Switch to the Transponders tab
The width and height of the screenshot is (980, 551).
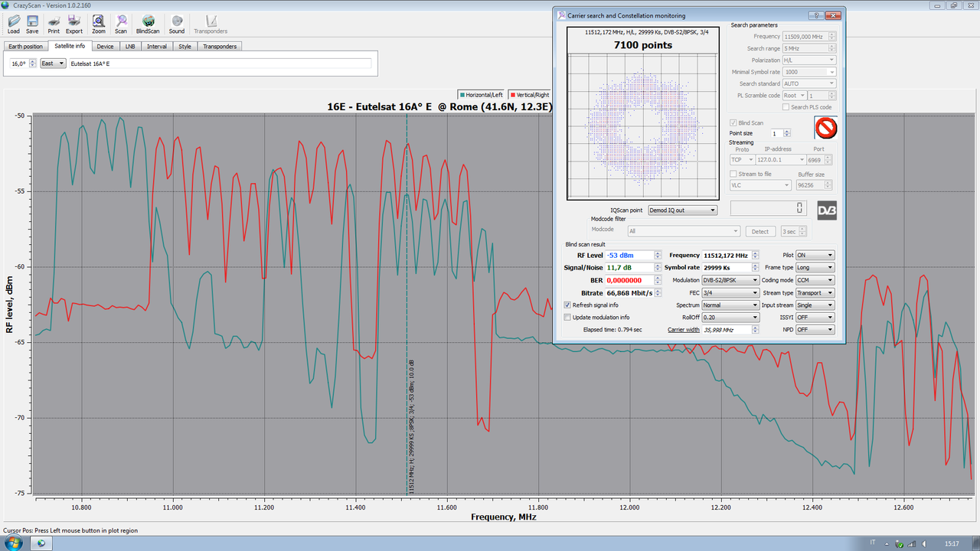click(220, 46)
